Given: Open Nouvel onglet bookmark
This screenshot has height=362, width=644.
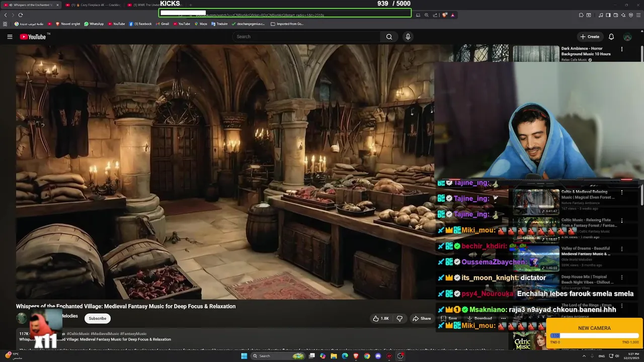Looking at the screenshot, I should point(68,24).
